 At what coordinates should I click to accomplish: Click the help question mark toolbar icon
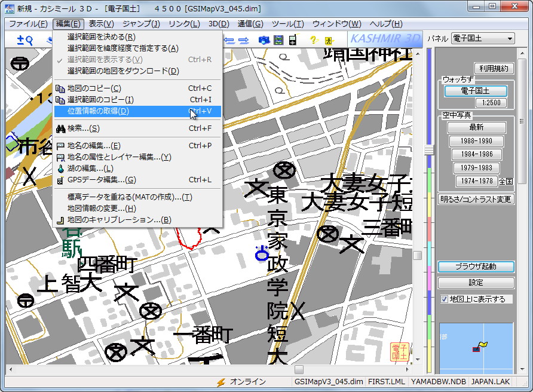pyautogui.click(x=313, y=40)
